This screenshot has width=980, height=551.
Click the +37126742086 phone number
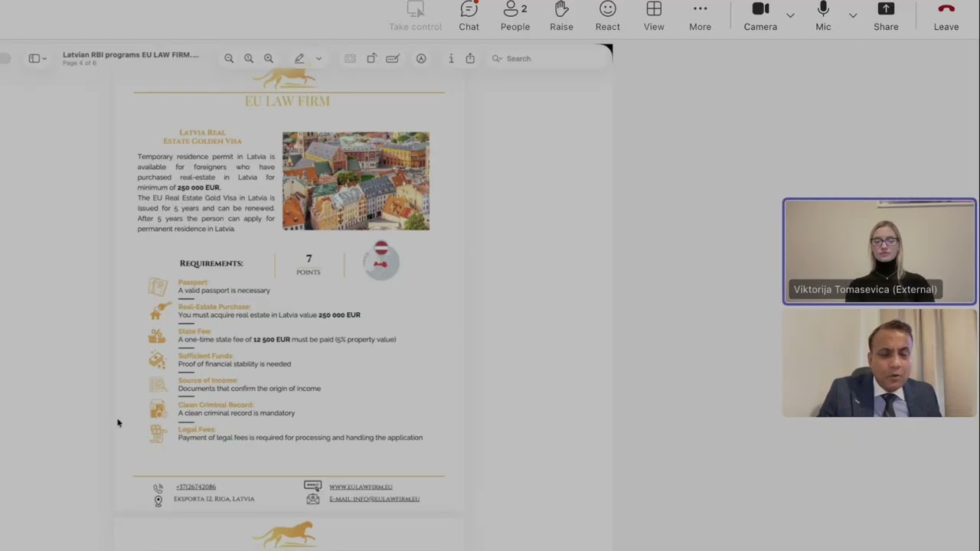(196, 487)
